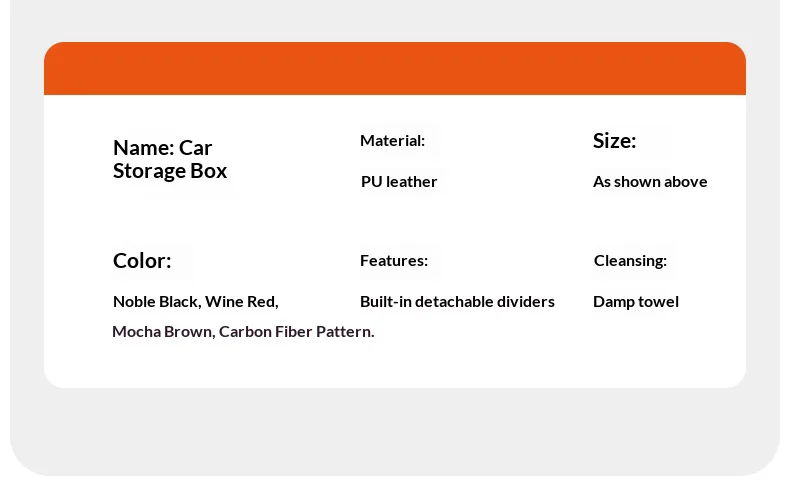Screen dimensions: 790x489
Task: Select the 'Color:' heading
Action: pos(142,261)
